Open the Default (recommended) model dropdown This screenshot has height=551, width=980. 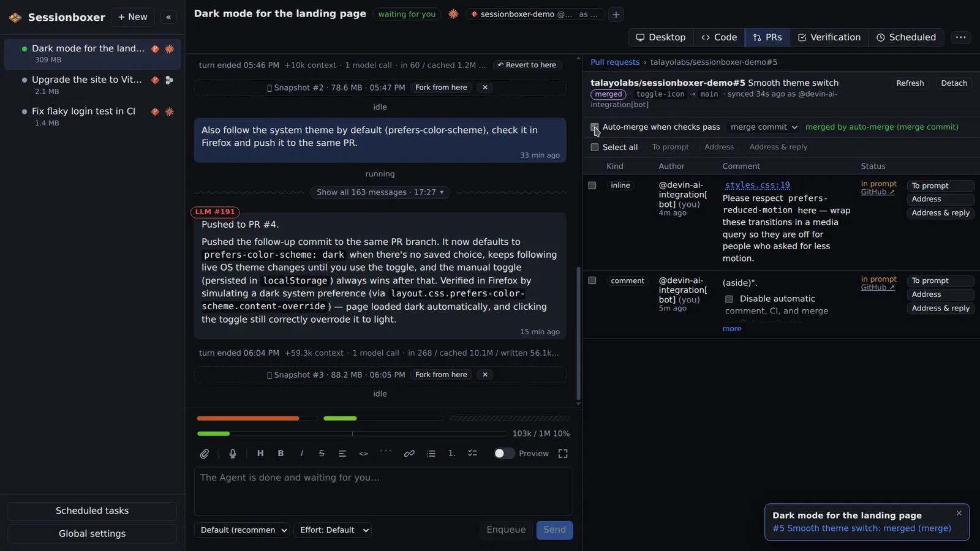[242, 530]
